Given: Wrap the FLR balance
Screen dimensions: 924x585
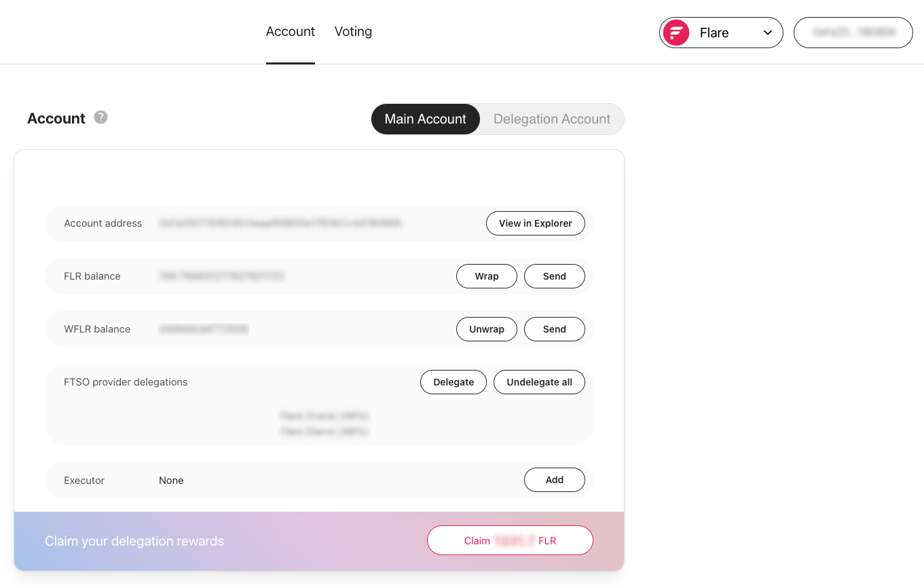Looking at the screenshot, I should (x=486, y=276).
